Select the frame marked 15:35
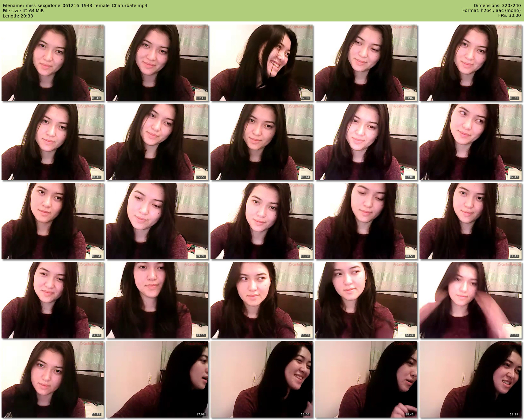This screenshot has height=420, width=524. pos(471,300)
